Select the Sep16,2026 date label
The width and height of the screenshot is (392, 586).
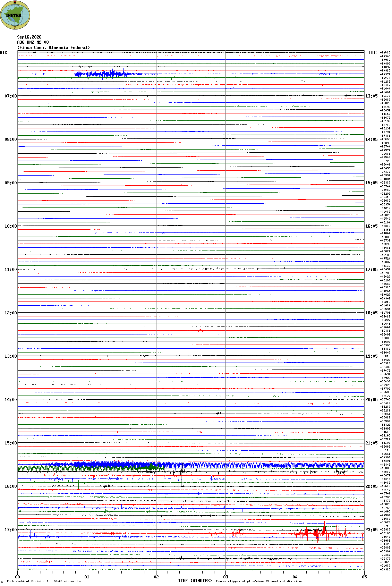[x=29, y=37]
